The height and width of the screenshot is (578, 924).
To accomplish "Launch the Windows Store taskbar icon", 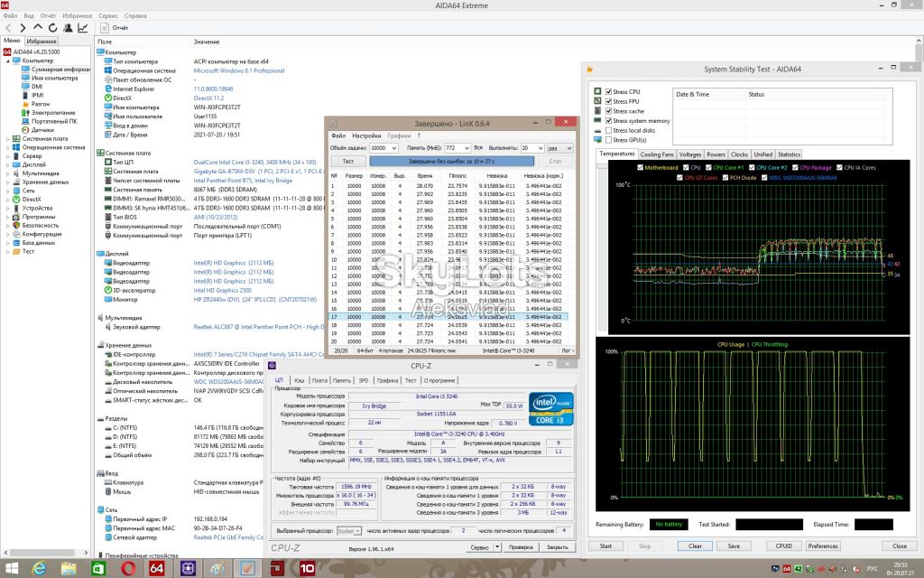I will [x=98, y=569].
